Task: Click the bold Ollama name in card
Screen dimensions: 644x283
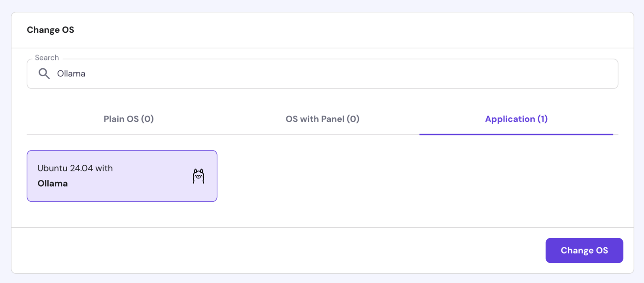Action: click(x=52, y=184)
